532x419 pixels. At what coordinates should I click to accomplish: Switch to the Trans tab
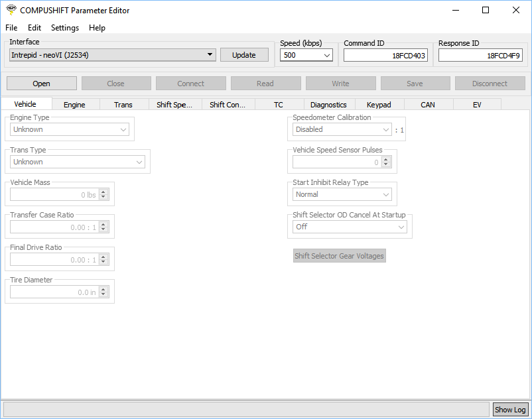pyautogui.click(x=123, y=105)
